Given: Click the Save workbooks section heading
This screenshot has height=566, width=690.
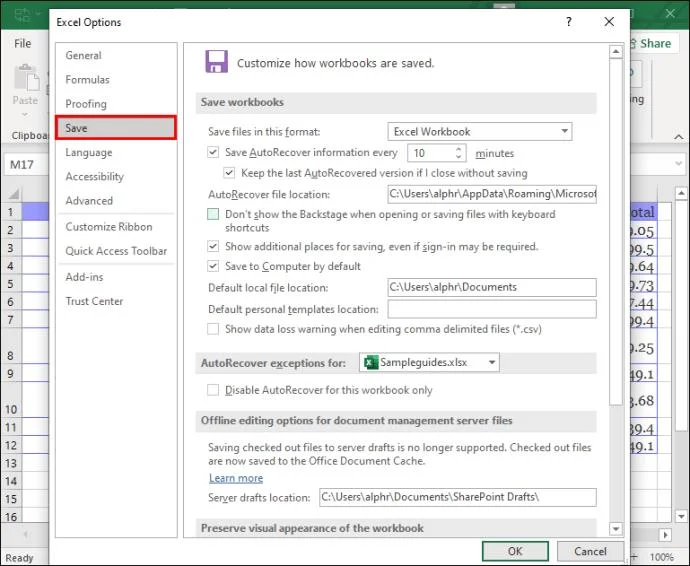Looking at the screenshot, I should pyautogui.click(x=242, y=102).
